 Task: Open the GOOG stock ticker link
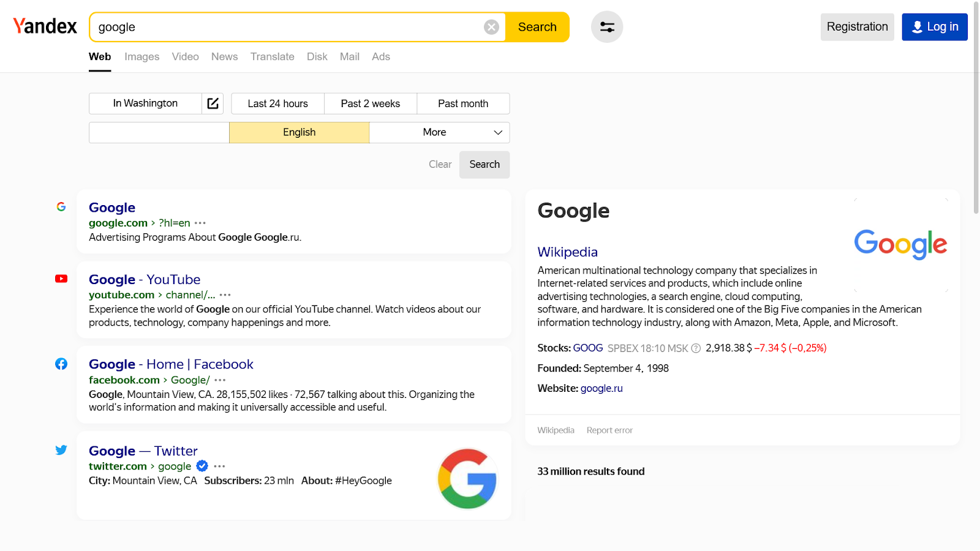click(x=588, y=348)
